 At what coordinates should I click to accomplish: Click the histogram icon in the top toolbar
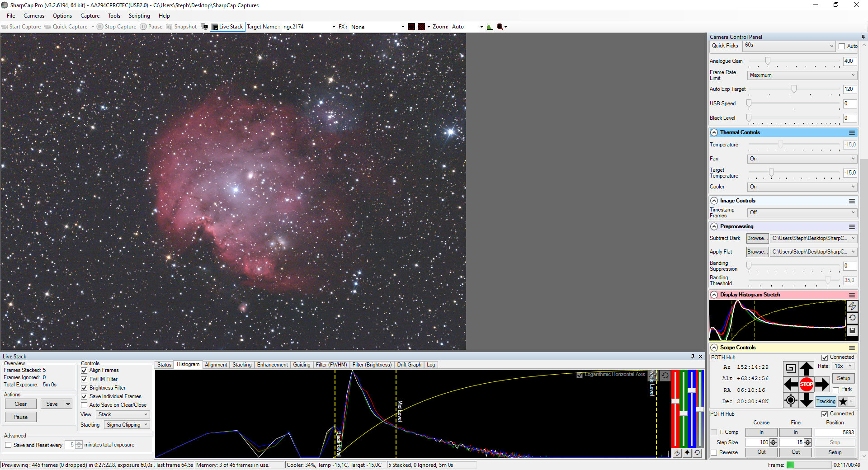(x=490, y=27)
